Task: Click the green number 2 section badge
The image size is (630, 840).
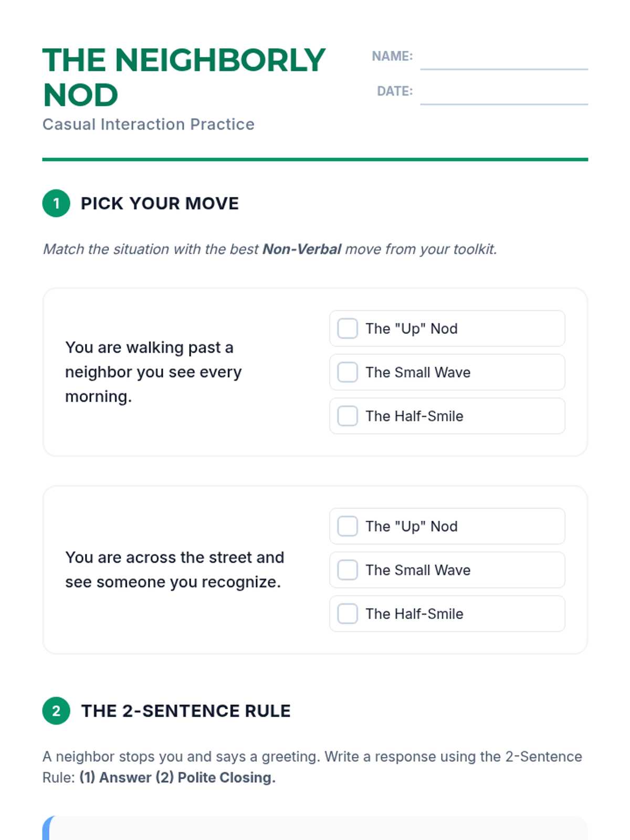Action: 56,711
